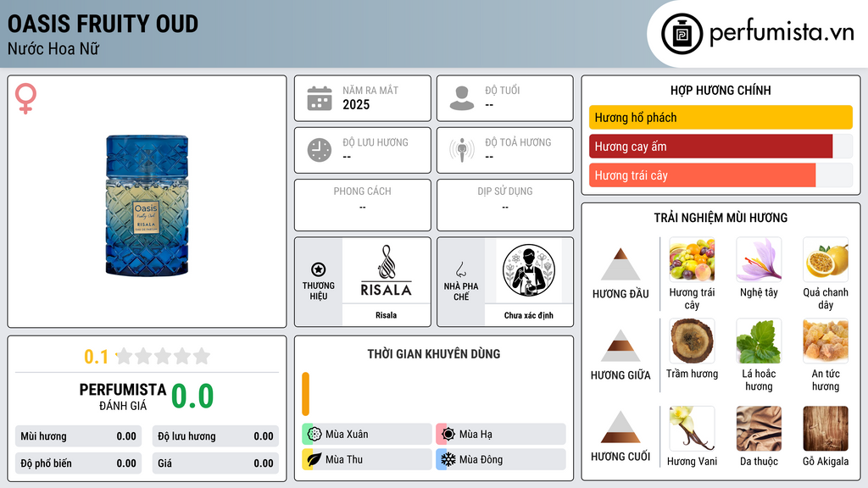Image resolution: width=868 pixels, height=488 pixels.
Task: Click the Thời gian khuyên dùng heading
Action: coord(434,353)
